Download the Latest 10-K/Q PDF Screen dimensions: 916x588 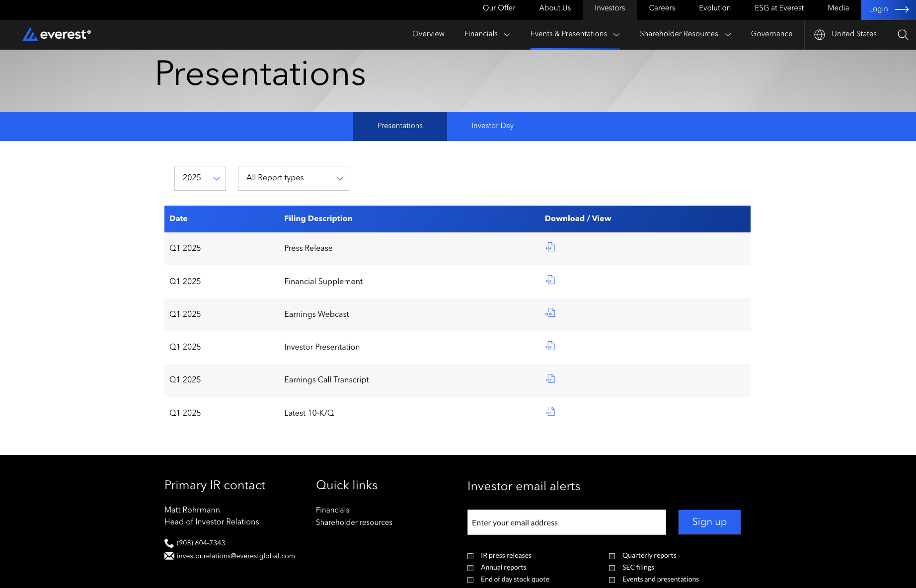tap(550, 411)
